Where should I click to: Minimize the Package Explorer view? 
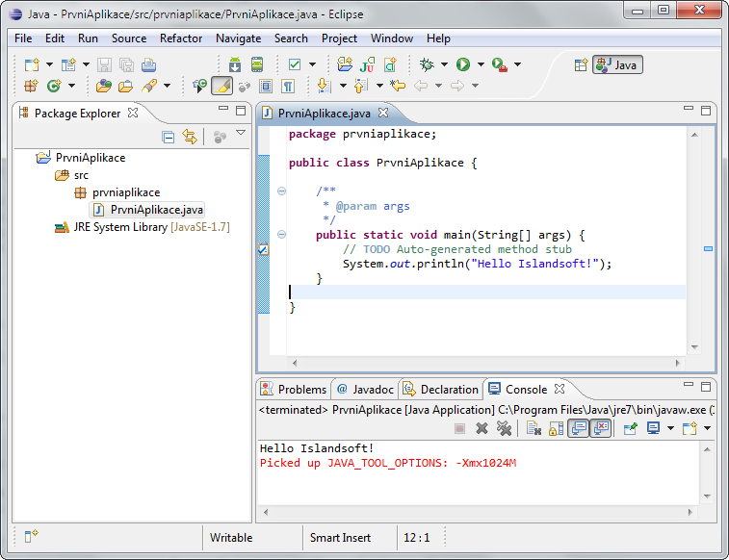223,108
